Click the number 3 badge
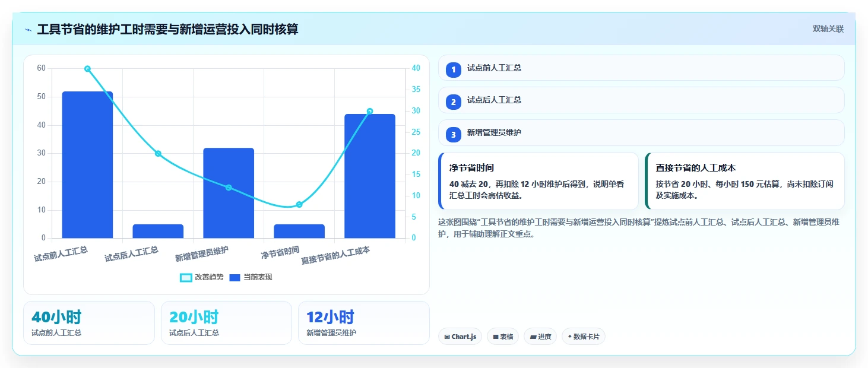The height and width of the screenshot is (368, 868). click(x=454, y=135)
